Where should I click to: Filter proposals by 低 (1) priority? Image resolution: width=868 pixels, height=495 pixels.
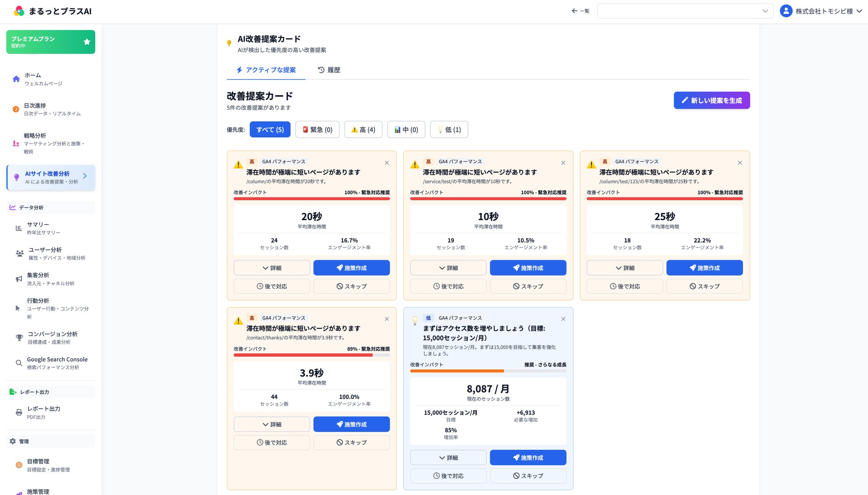pos(450,129)
